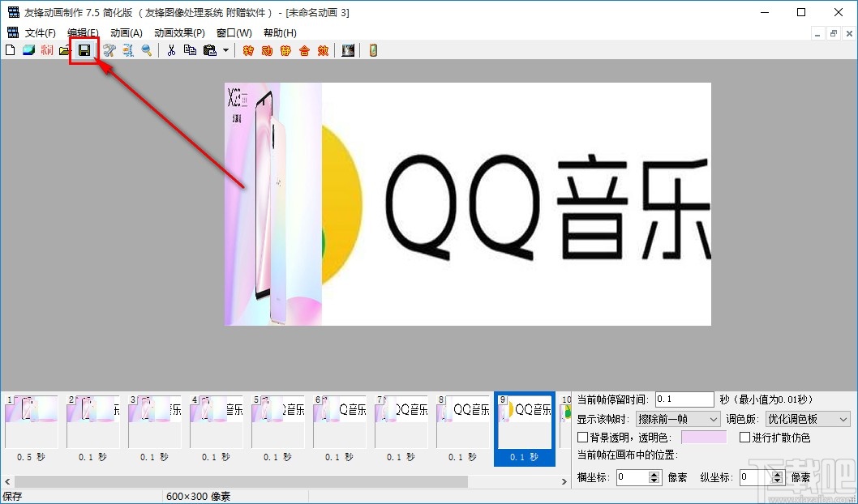Open the wrench settings tool
The height and width of the screenshot is (504, 858).
click(x=109, y=50)
